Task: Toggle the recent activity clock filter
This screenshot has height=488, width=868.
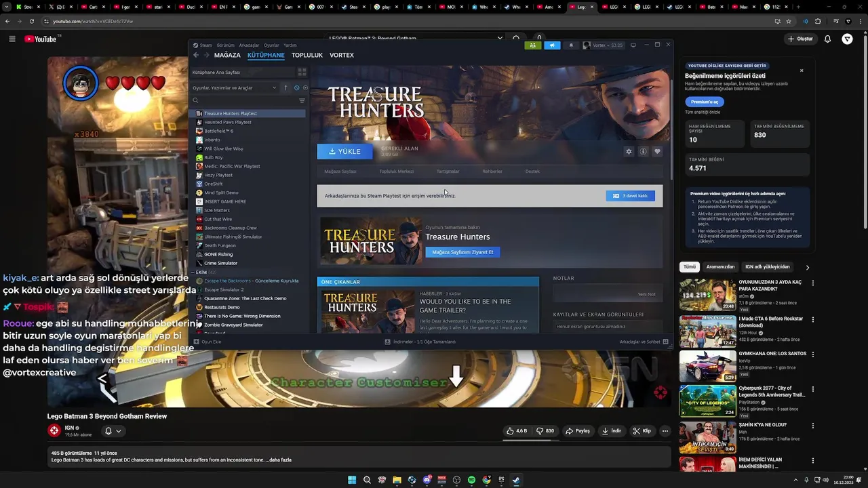Action: click(x=296, y=87)
